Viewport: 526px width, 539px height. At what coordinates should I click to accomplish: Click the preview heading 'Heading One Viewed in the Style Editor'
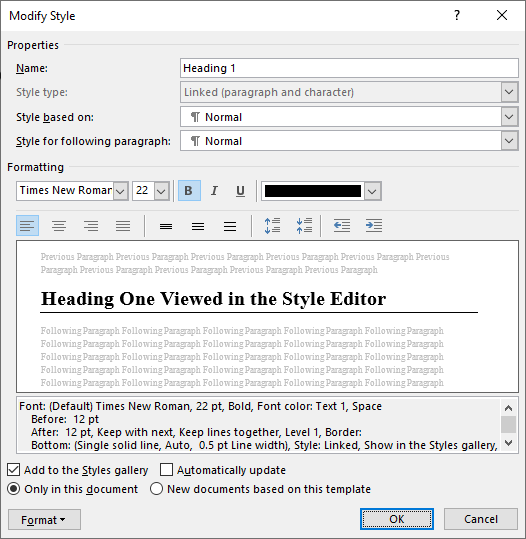point(213,299)
